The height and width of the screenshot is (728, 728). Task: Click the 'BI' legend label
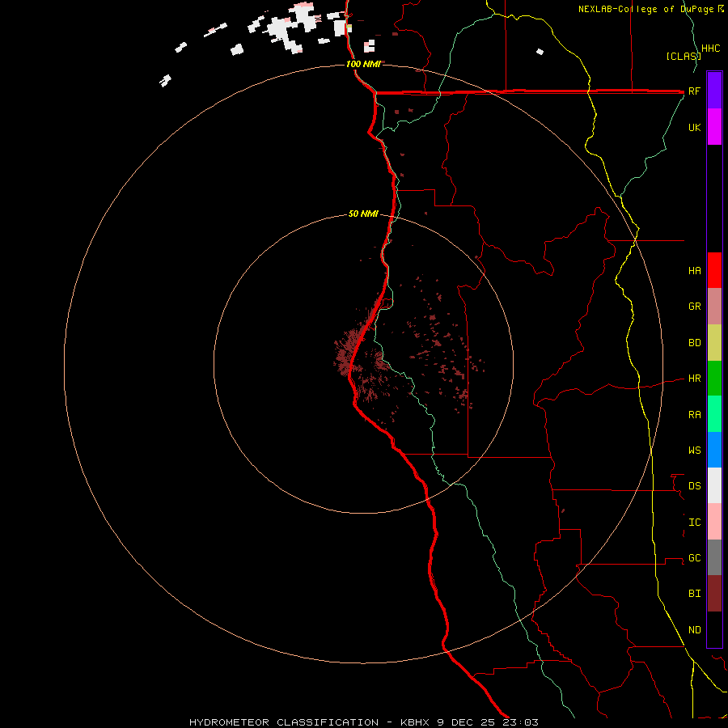click(695, 594)
